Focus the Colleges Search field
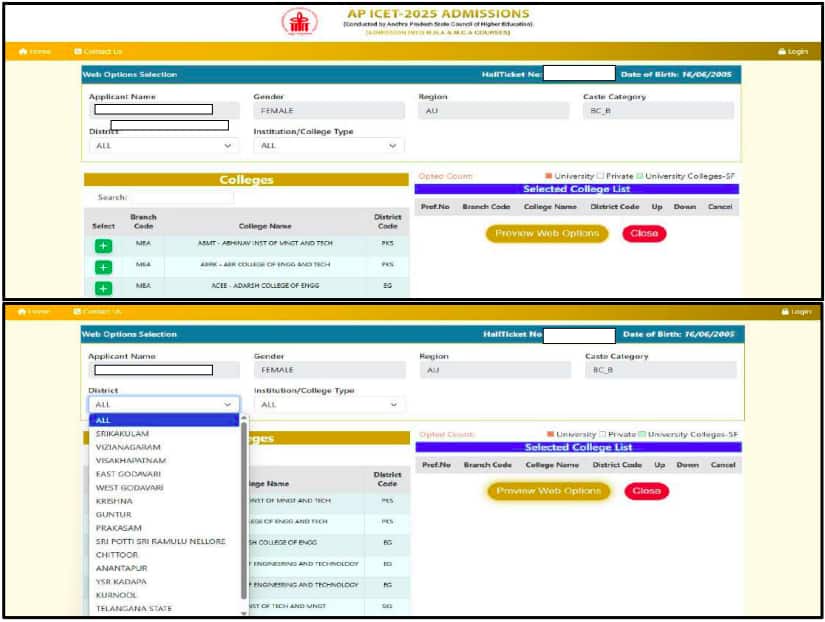 pyautogui.click(x=182, y=197)
